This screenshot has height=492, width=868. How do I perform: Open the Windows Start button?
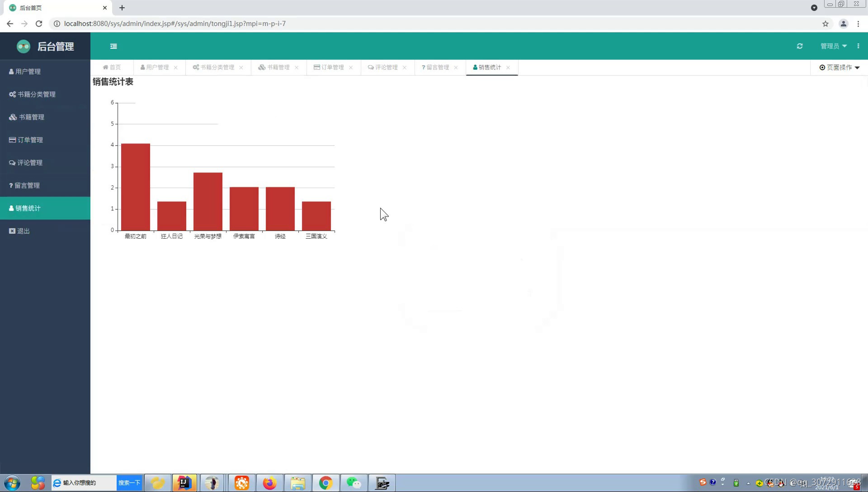pos(12,483)
